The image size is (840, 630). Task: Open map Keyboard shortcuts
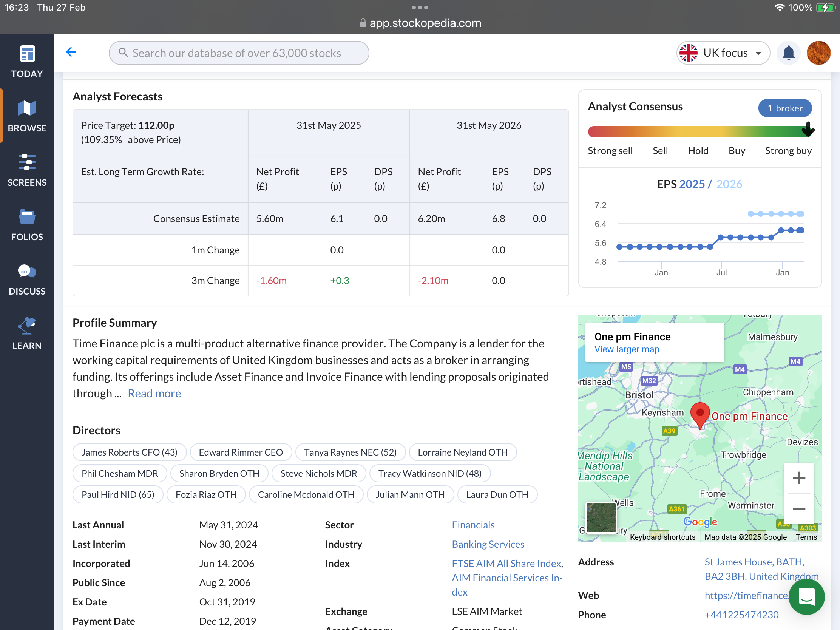[x=662, y=537]
